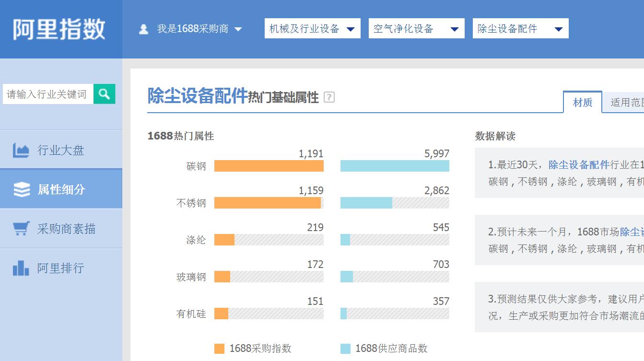Open 除尘设备配件 link in data interpretation
The image size is (644, 361).
[x=579, y=165]
